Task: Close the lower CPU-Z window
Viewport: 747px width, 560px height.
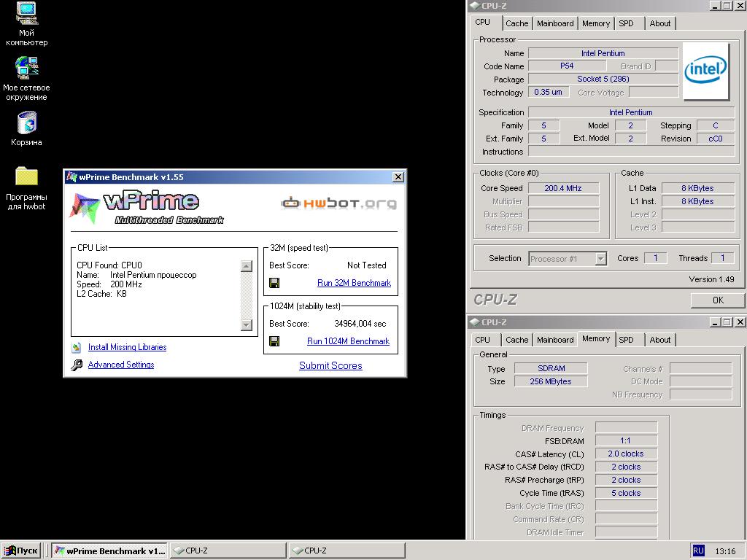Action: tap(740, 322)
